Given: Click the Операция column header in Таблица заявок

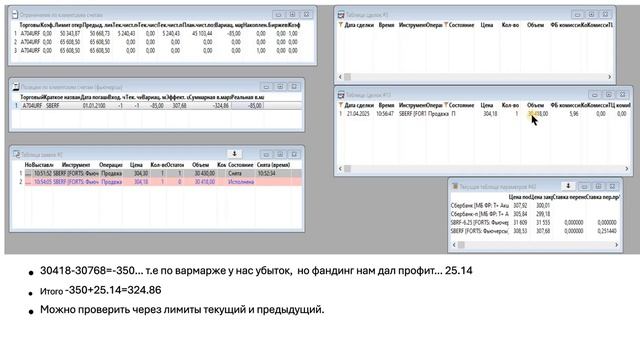Looking at the screenshot, I should (111, 165).
